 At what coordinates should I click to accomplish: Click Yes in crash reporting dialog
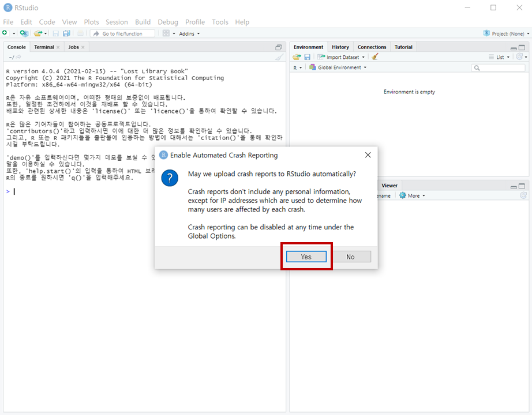[x=306, y=256]
